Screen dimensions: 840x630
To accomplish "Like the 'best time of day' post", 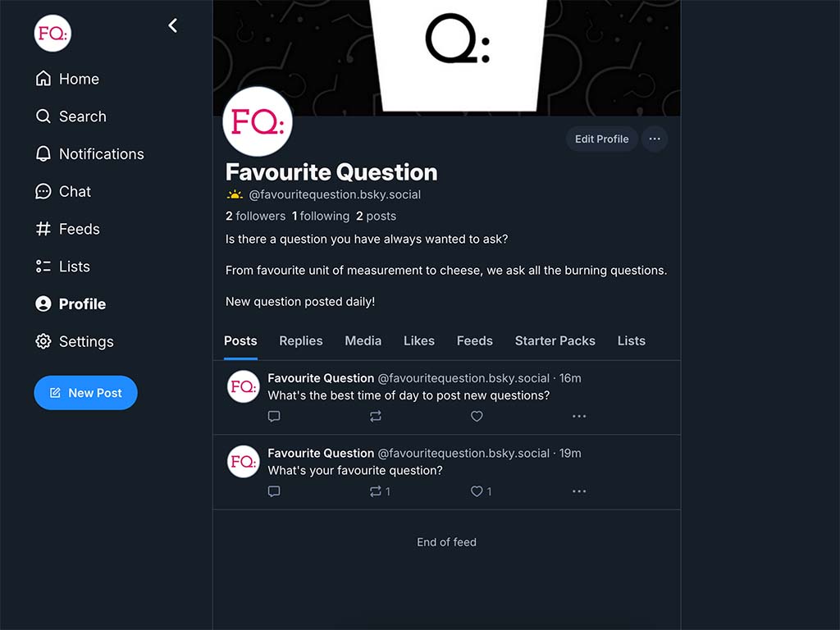I will click(477, 416).
